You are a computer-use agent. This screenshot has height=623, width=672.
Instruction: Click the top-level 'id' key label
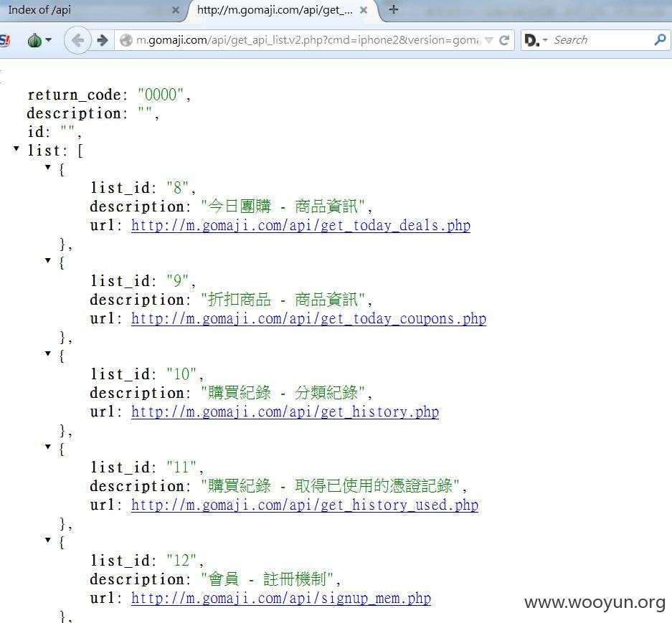(x=36, y=131)
